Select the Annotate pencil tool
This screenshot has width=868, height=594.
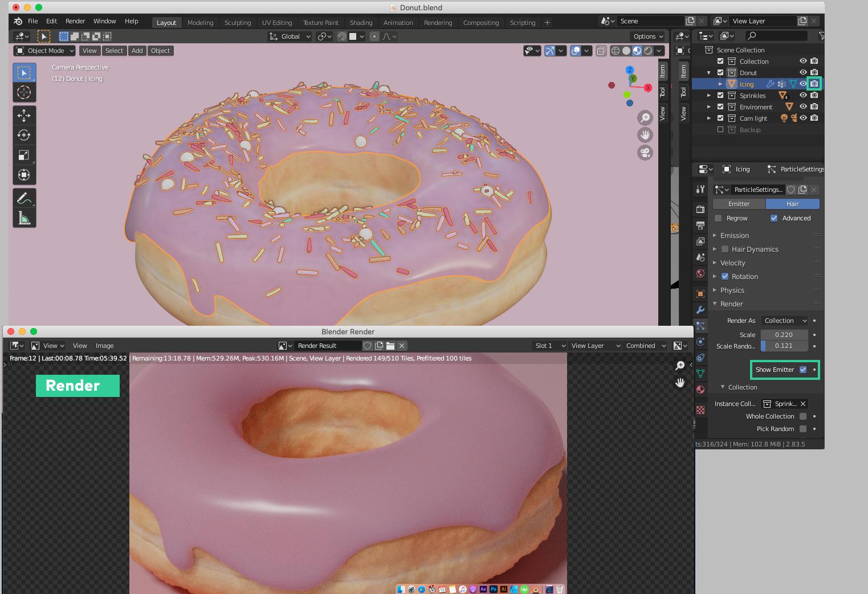click(x=24, y=198)
